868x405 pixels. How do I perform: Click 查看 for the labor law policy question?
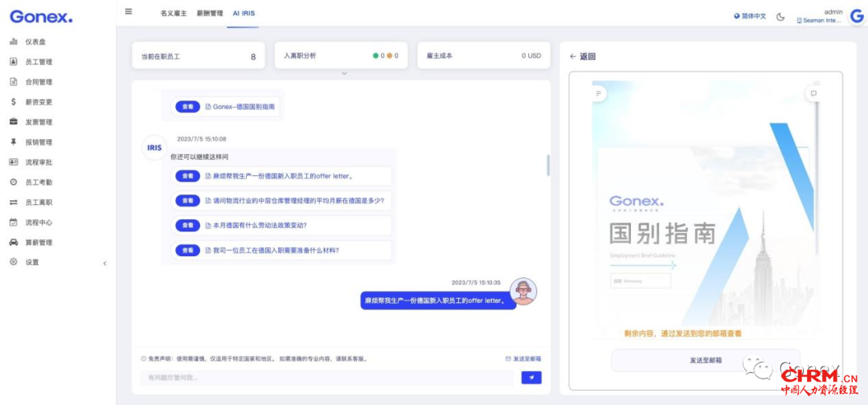[187, 225]
